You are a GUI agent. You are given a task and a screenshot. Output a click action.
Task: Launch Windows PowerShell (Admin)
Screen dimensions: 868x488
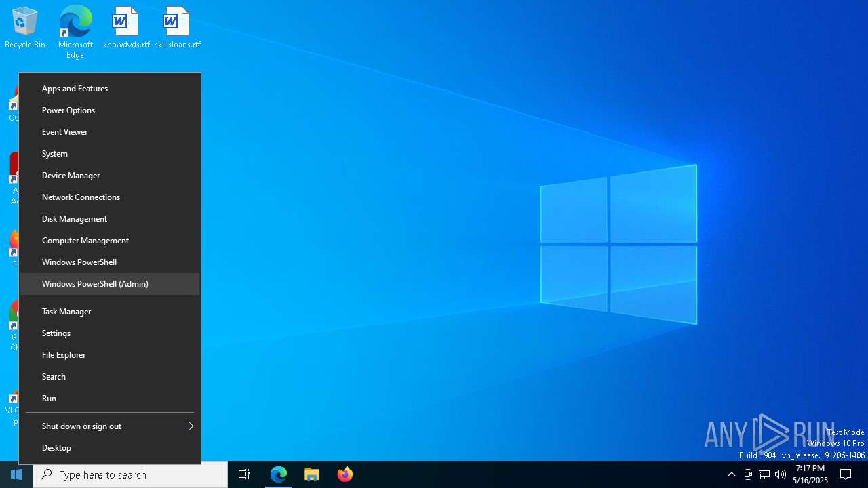(110, 284)
